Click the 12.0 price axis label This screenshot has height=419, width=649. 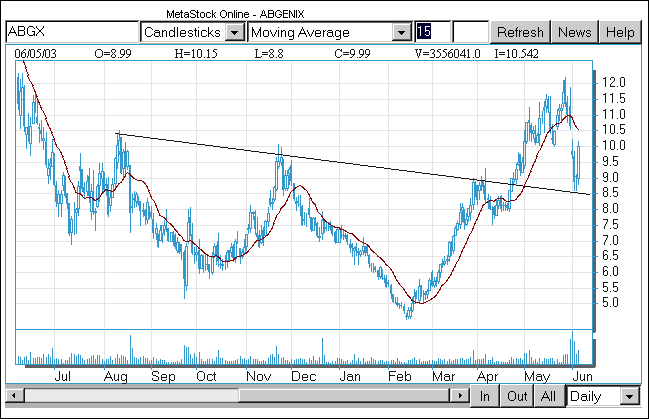coord(613,82)
